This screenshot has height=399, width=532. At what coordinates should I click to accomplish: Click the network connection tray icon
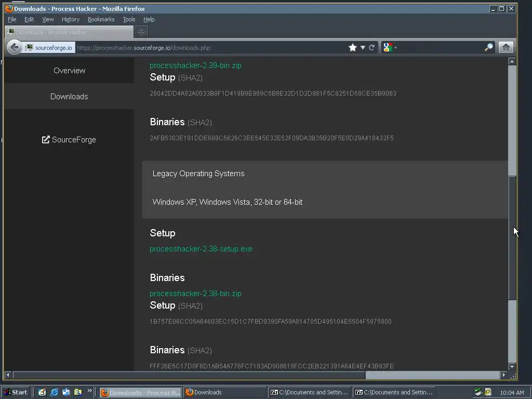pos(478,392)
